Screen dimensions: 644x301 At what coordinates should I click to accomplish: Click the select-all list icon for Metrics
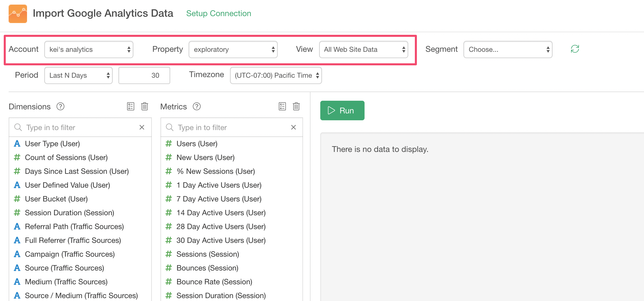pos(282,106)
